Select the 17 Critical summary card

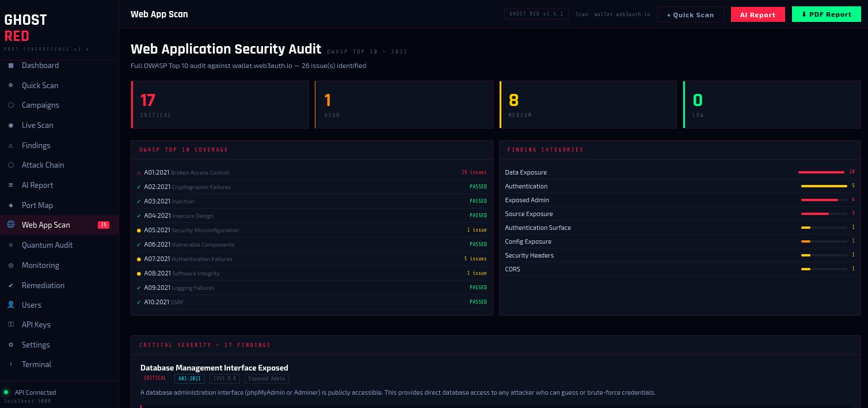tap(220, 104)
